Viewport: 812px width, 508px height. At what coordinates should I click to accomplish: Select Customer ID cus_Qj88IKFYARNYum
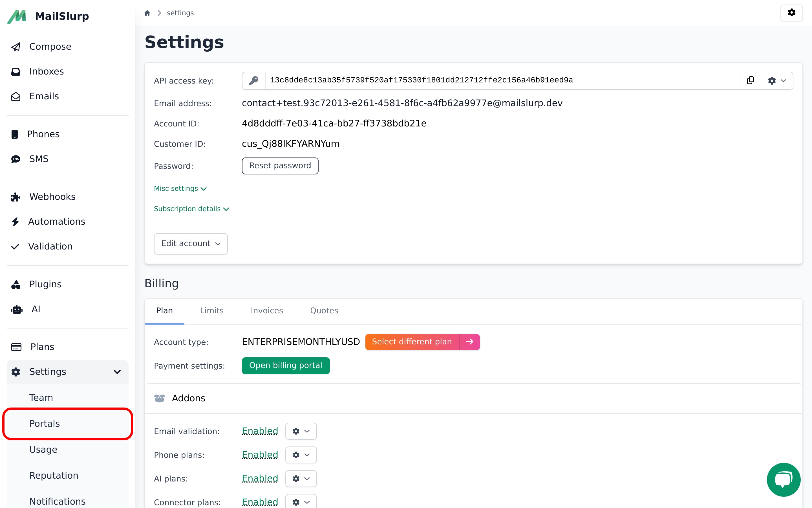click(290, 144)
